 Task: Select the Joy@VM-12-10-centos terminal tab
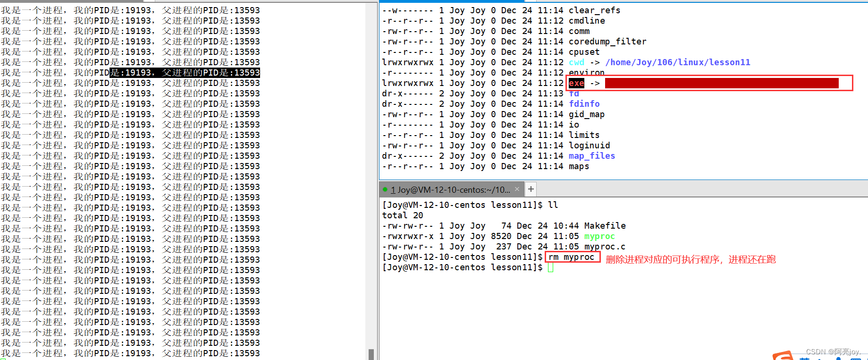click(451, 189)
